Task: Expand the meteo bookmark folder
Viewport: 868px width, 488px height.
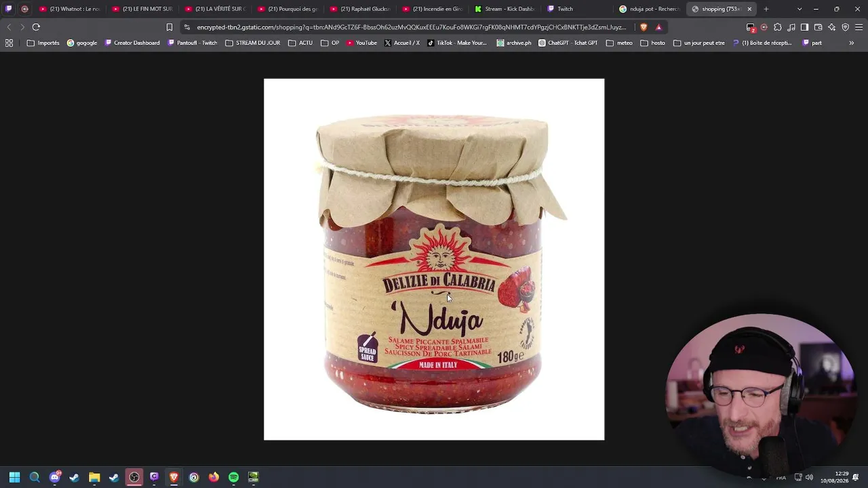Action: (x=619, y=43)
